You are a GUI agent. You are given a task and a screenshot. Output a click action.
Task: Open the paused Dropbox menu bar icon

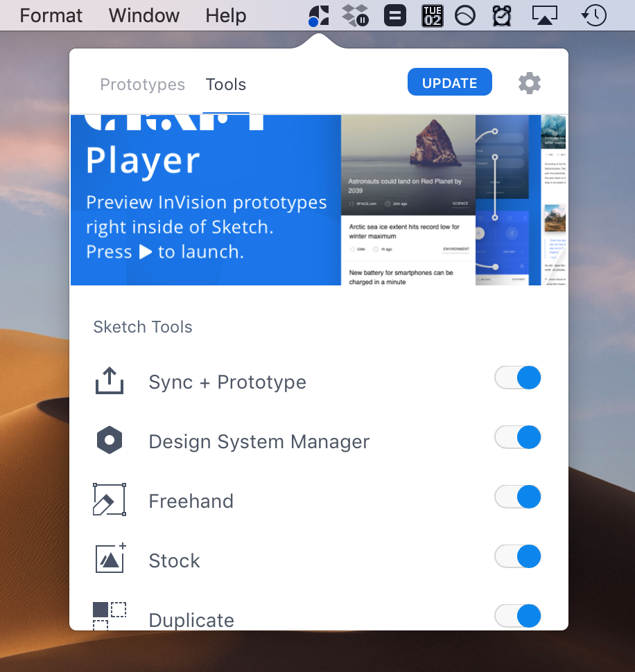[356, 16]
